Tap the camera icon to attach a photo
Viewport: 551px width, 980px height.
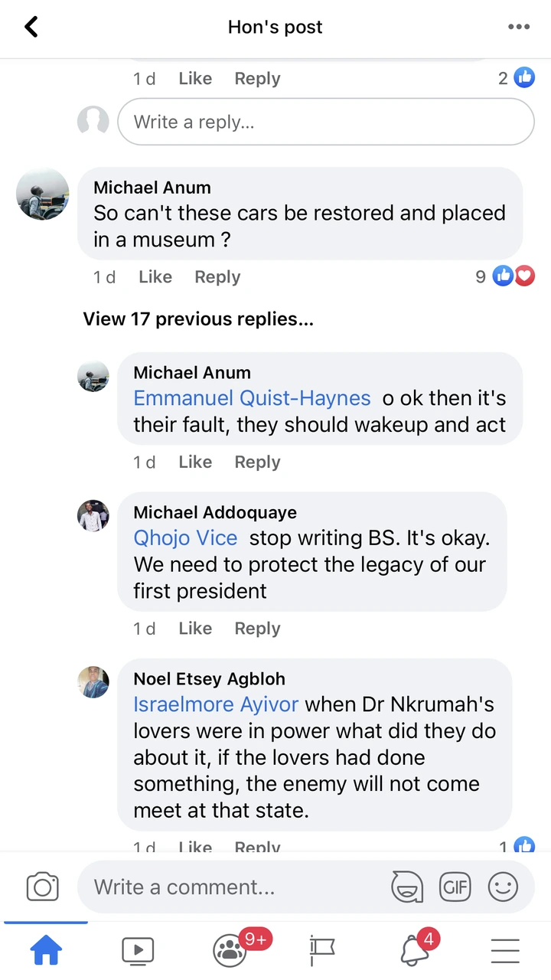43,887
